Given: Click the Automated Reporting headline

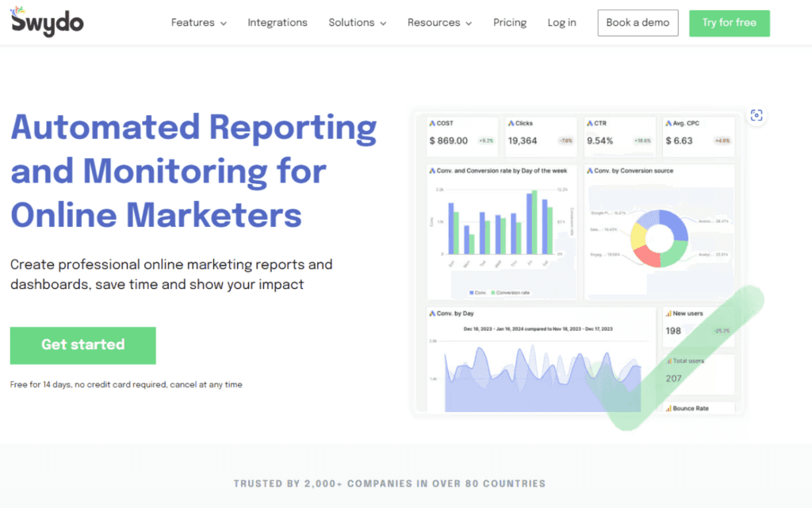Looking at the screenshot, I should [194, 171].
